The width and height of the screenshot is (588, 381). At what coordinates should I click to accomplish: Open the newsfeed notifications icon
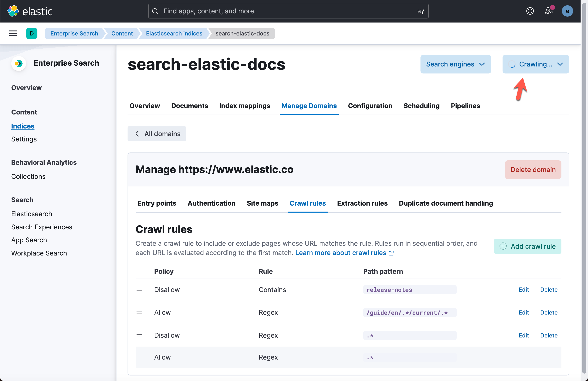pyautogui.click(x=548, y=11)
